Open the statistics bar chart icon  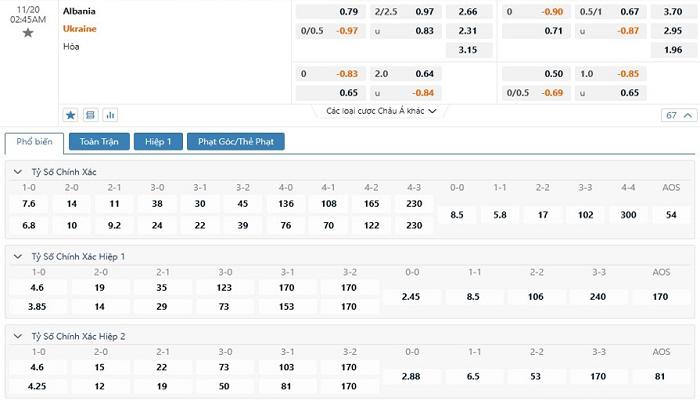[x=110, y=115]
